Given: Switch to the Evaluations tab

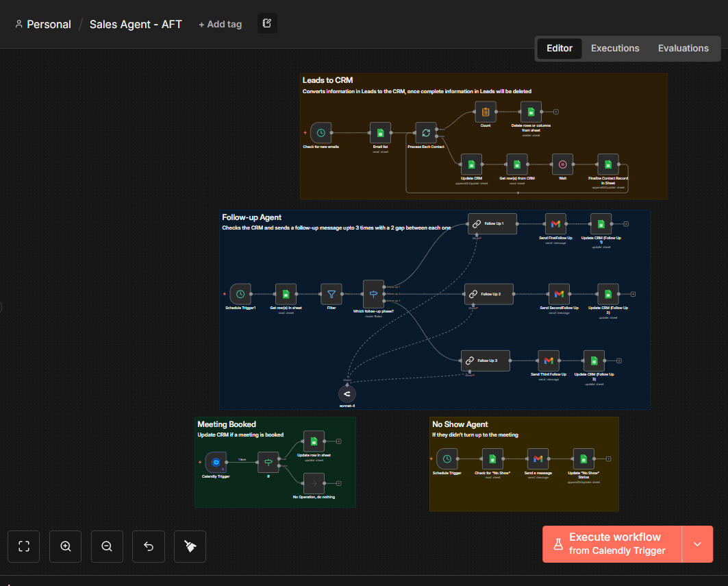Looking at the screenshot, I should 683,48.
